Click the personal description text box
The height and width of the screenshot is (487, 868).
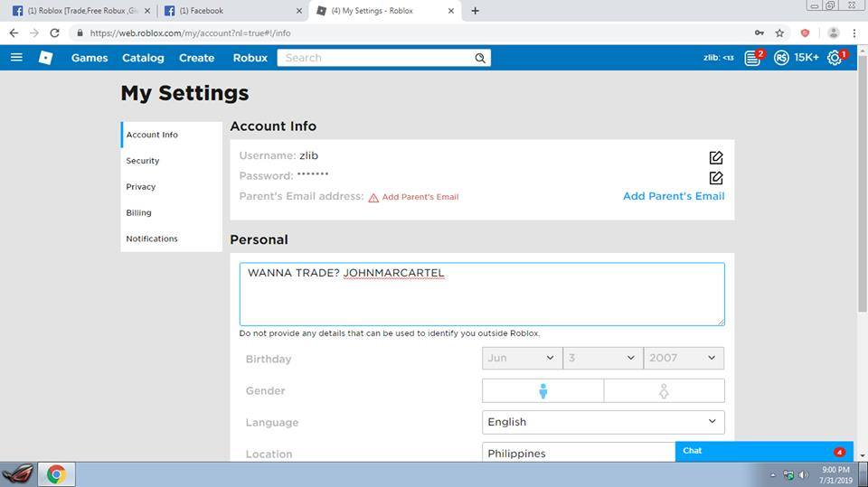click(482, 294)
